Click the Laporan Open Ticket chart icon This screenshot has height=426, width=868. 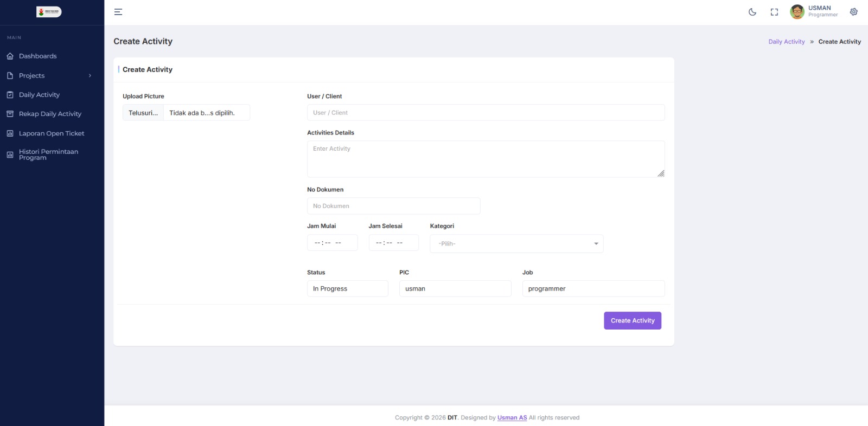10,133
